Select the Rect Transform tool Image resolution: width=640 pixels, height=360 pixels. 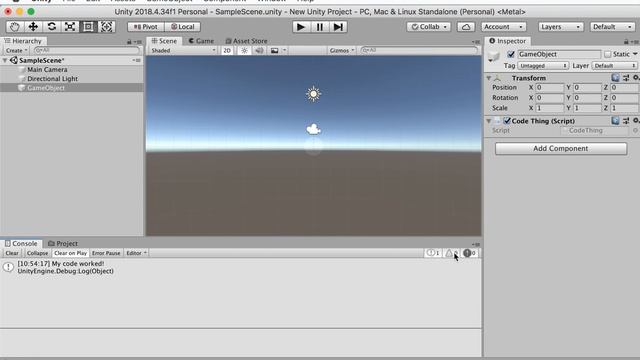88,27
